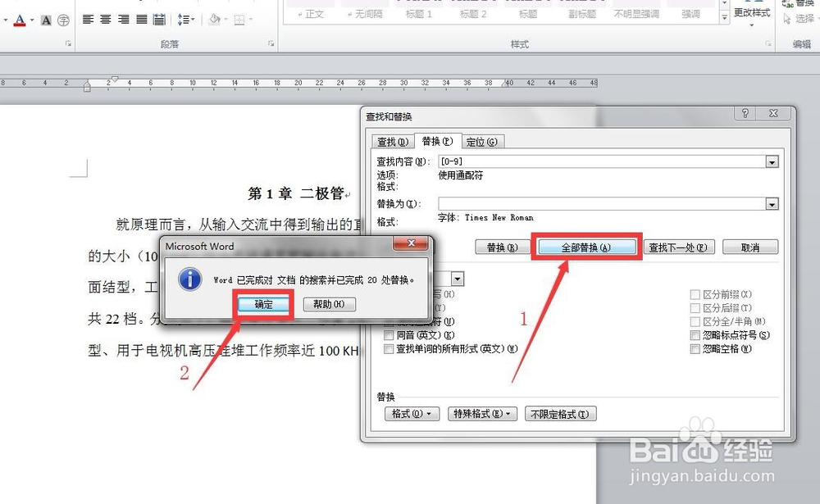Click the help question mark in Find dialog
This screenshot has height=504, width=820.
(745, 113)
